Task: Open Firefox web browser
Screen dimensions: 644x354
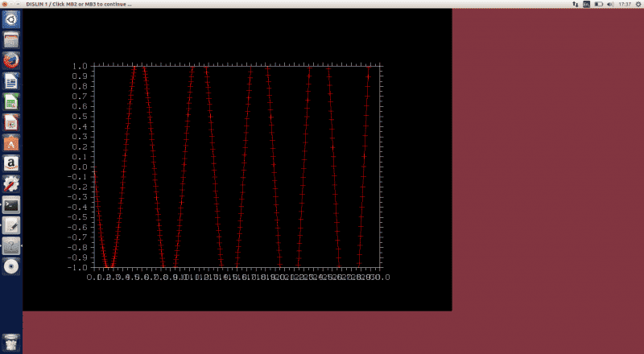Action: (x=11, y=60)
